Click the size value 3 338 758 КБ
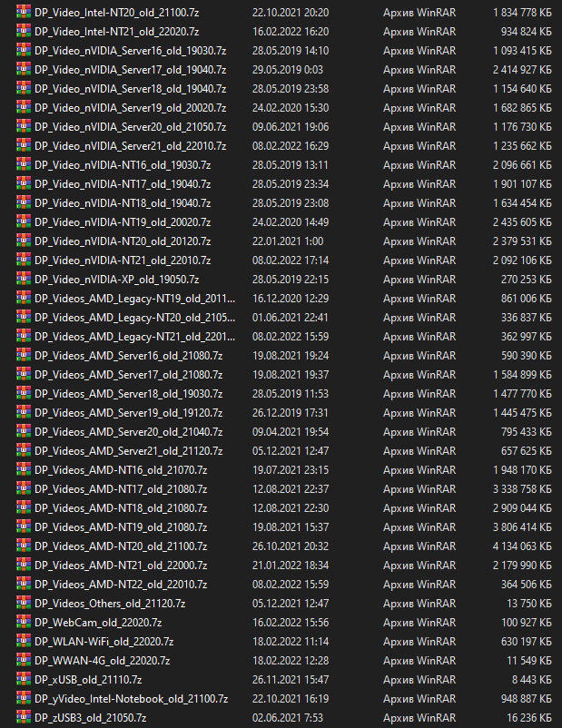Screen dimensions: 562x728 [522, 489]
